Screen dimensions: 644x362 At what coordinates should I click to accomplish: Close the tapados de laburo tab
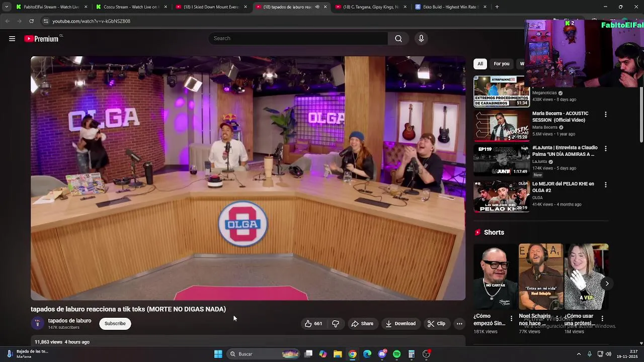325,7
